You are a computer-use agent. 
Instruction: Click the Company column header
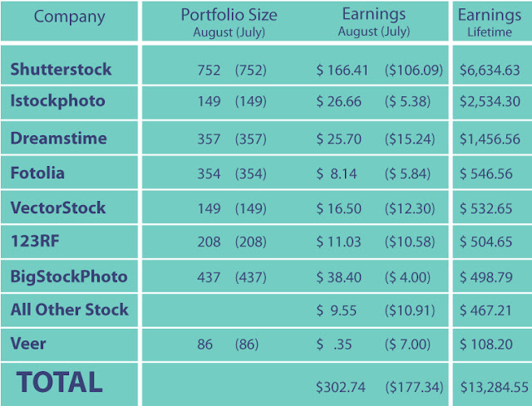[69, 17]
